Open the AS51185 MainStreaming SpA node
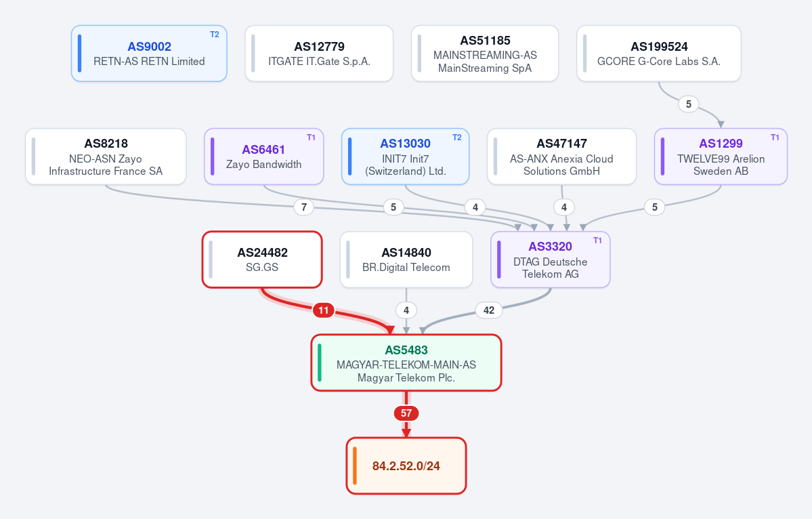 (485, 54)
